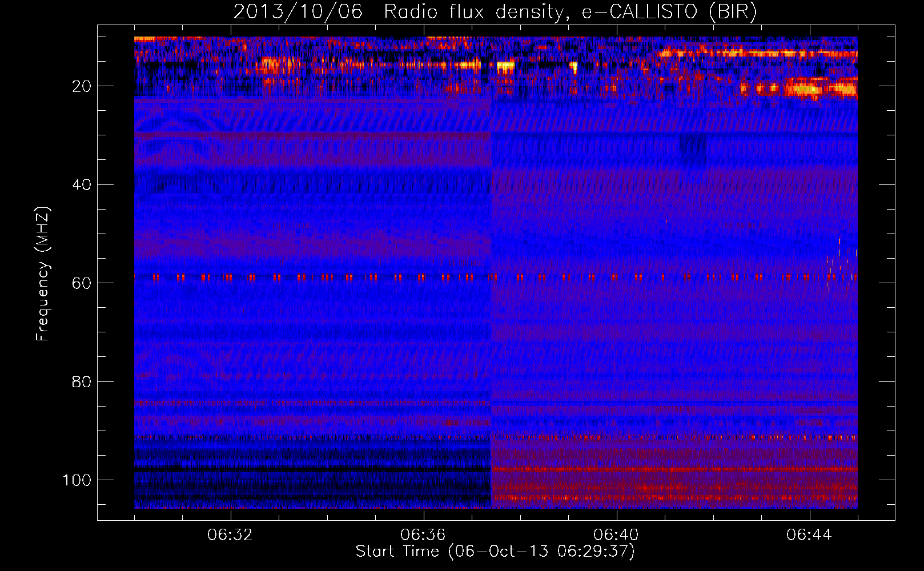This screenshot has height=571, width=924.
Task: Click the '06:40' time tick label
Action: click(x=616, y=535)
